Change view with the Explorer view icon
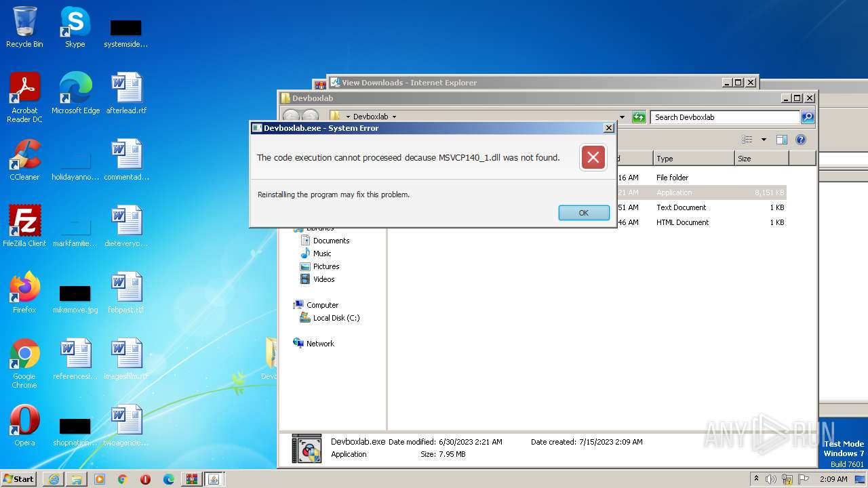 click(747, 140)
